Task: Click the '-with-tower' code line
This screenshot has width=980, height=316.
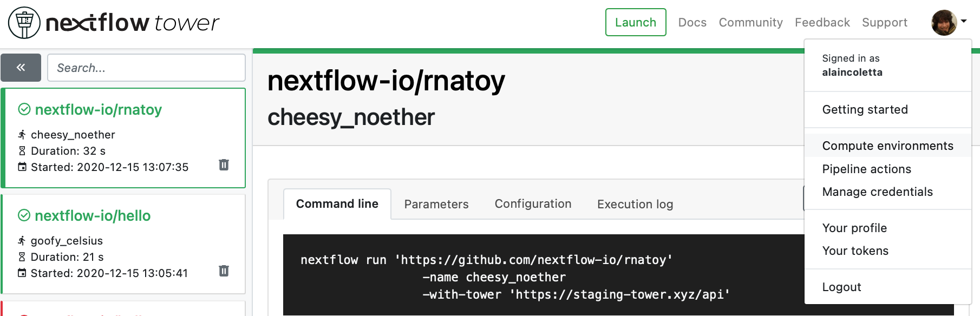Action: click(x=576, y=294)
